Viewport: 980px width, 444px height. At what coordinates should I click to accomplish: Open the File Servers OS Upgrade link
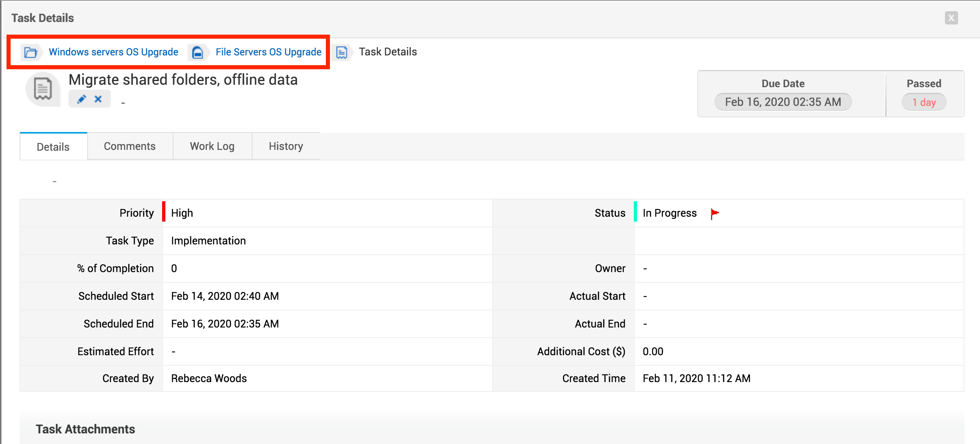268,52
